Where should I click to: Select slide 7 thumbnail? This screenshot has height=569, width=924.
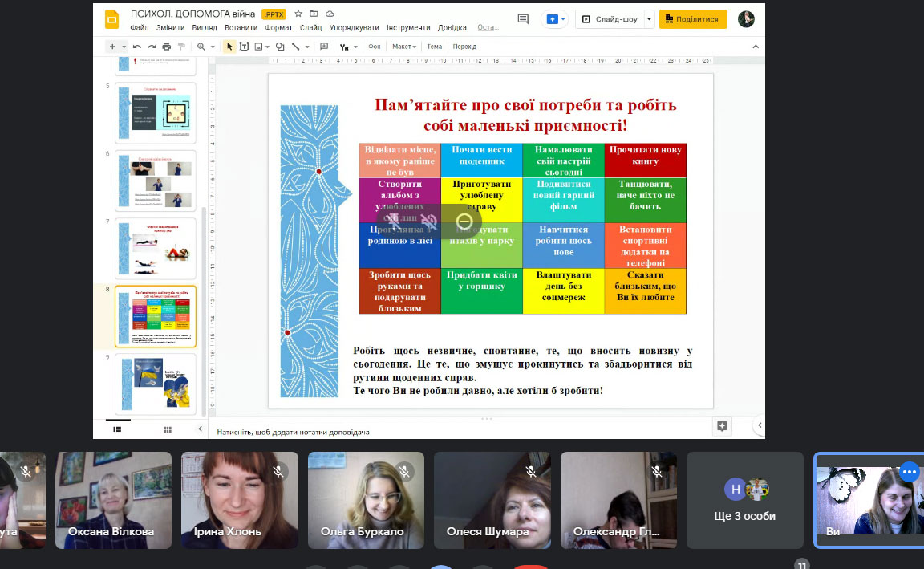[x=156, y=249]
